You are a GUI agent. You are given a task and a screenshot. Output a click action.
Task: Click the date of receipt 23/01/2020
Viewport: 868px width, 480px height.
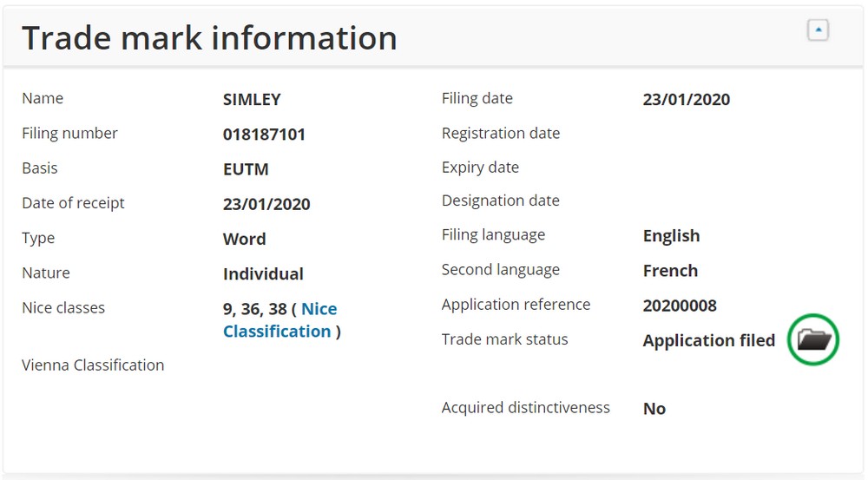coord(266,204)
